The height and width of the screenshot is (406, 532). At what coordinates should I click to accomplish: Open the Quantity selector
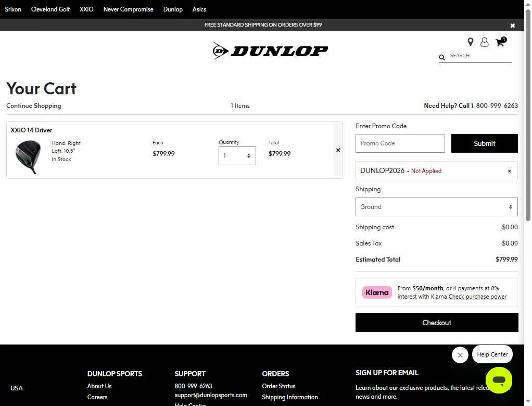237,156
